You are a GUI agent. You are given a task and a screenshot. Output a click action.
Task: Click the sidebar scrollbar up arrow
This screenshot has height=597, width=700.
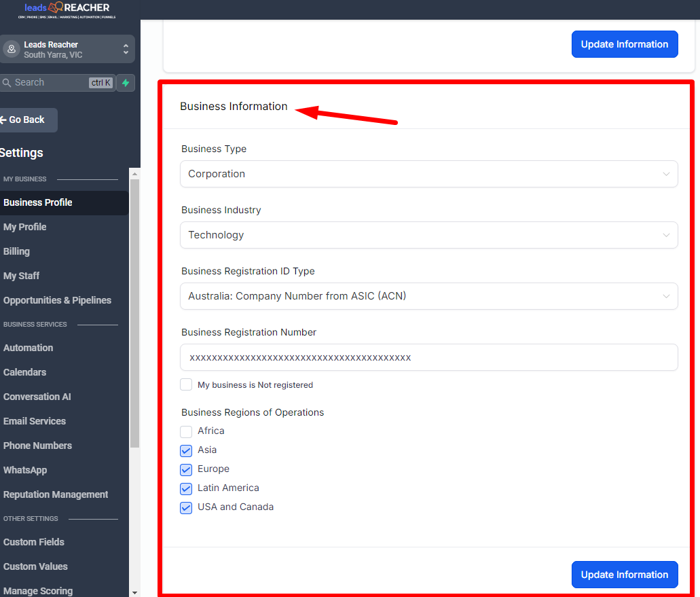click(135, 173)
